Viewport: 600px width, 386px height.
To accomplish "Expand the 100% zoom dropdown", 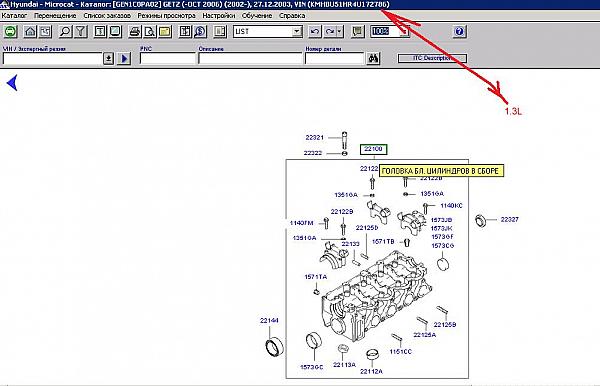I will coord(405,31).
